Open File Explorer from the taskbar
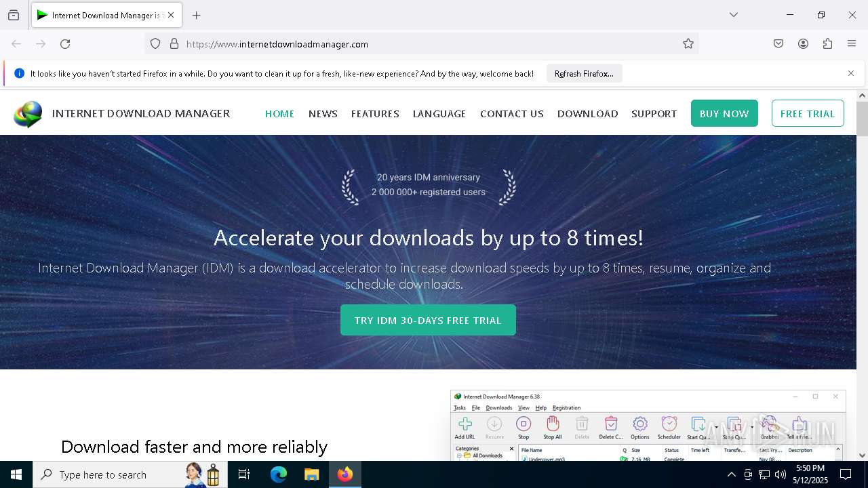868x488 pixels. click(311, 474)
